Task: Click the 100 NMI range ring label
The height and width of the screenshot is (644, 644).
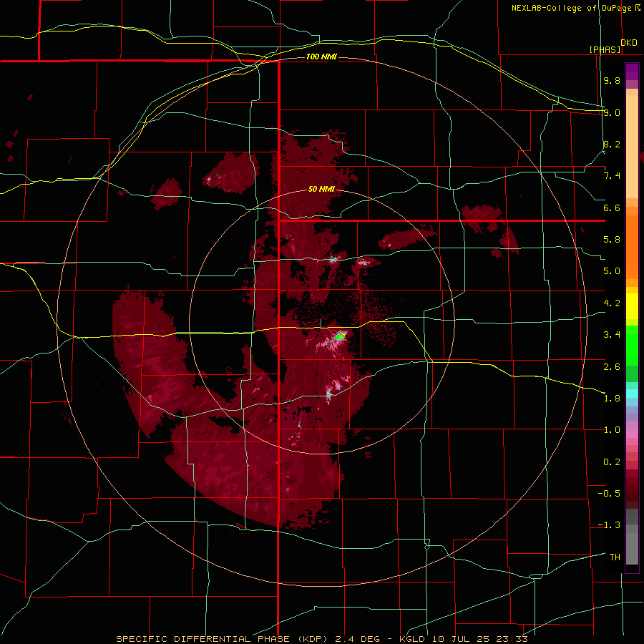Action: point(321,57)
